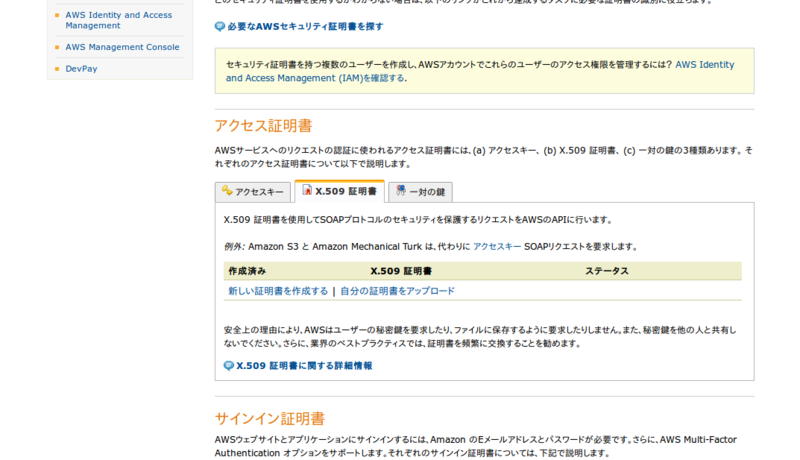The image size is (800, 460).
Task: Open AWS Management Console sidebar link
Action: 122,47
